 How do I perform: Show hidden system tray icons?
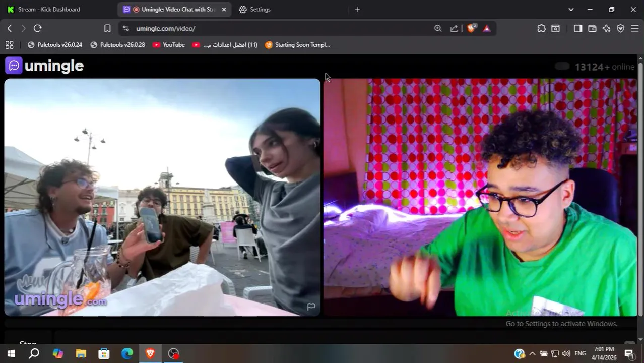pos(532,353)
